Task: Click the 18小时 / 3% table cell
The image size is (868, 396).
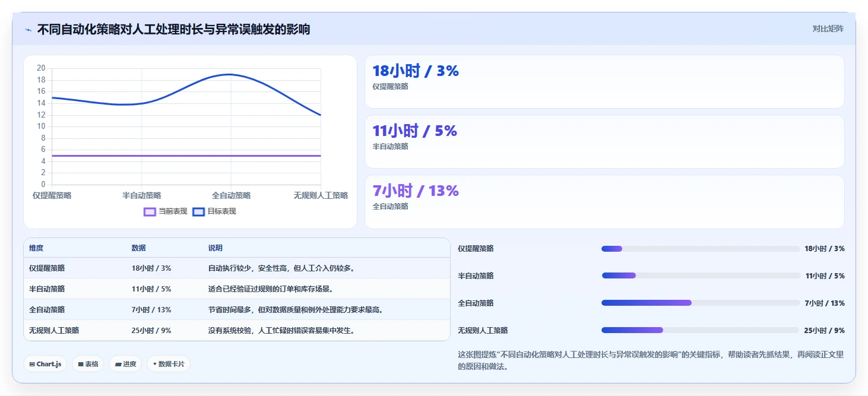Action: tap(151, 268)
